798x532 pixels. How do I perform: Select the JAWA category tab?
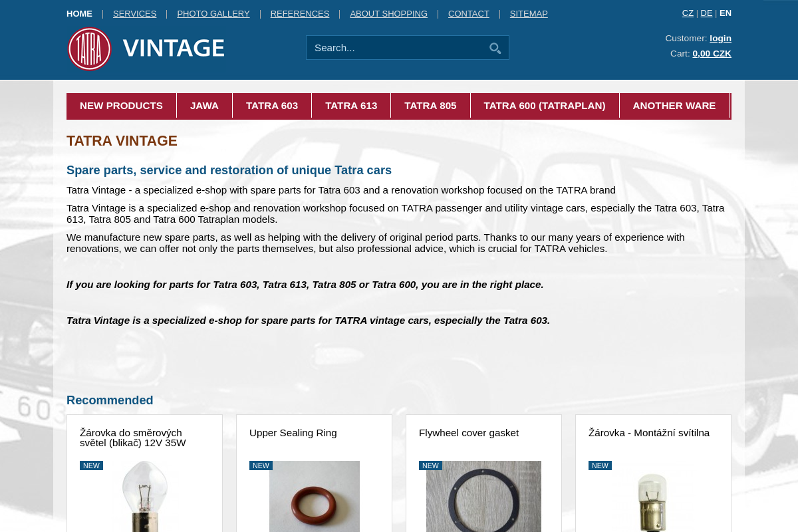click(x=204, y=106)
